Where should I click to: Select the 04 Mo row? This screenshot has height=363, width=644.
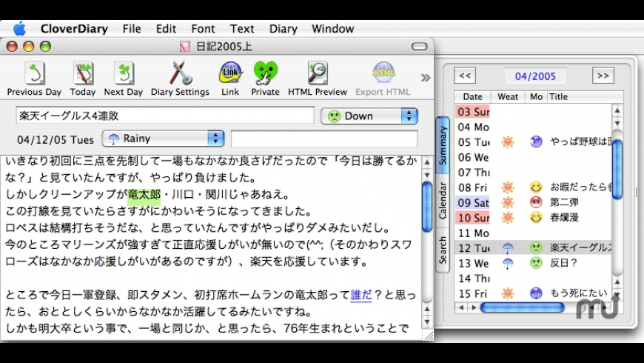(x=533, y=127)
